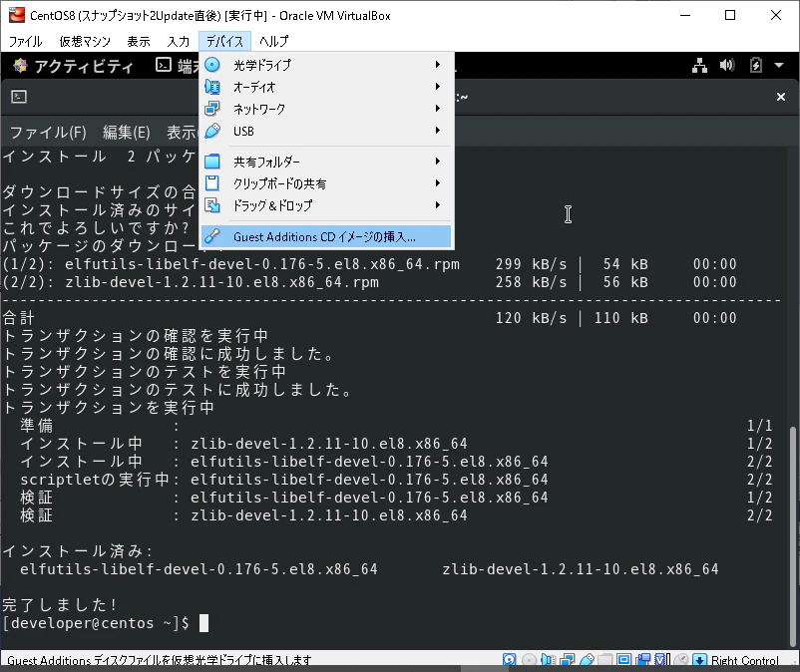Close the guest terminal window
Screen dimensions: 800x672
(x=781, y=97)
